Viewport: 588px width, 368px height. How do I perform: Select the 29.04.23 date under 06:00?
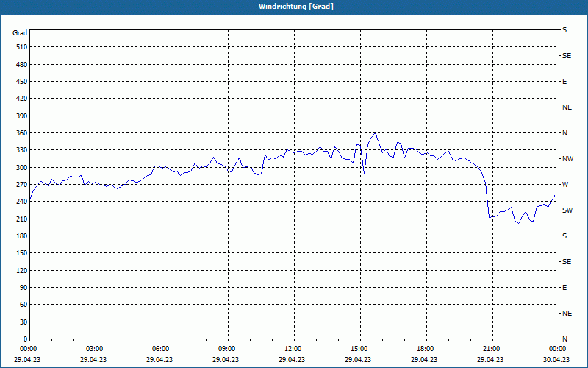coord(159,359)
